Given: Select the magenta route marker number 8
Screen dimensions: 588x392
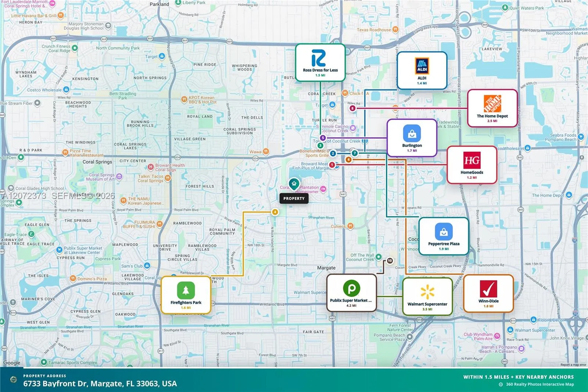Looking at the screenshot, I should coord(352,108).
